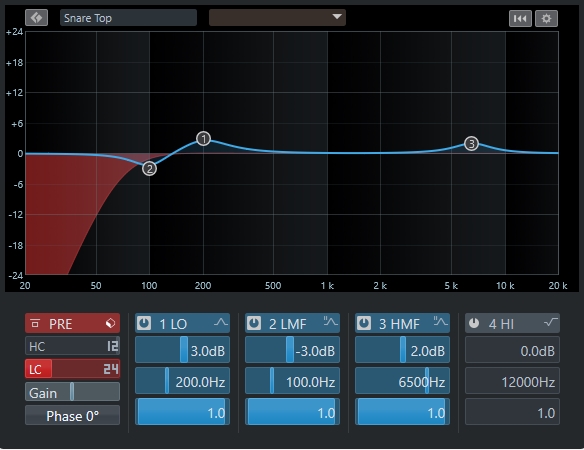The image size is (584, 450).
Task: Toggle the LC low-cut filter
Action: pyautogui.click(x=36, y=369)
